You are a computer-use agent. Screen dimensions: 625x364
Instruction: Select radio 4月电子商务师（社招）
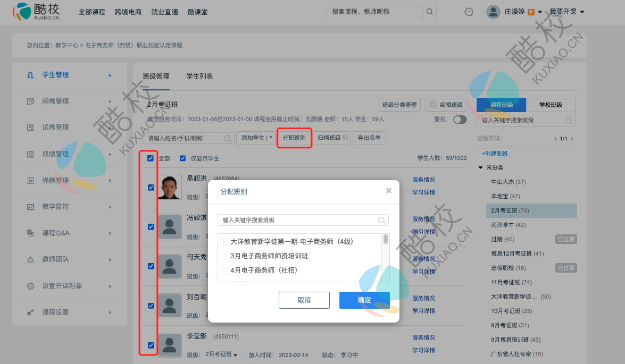coord(227,270)
